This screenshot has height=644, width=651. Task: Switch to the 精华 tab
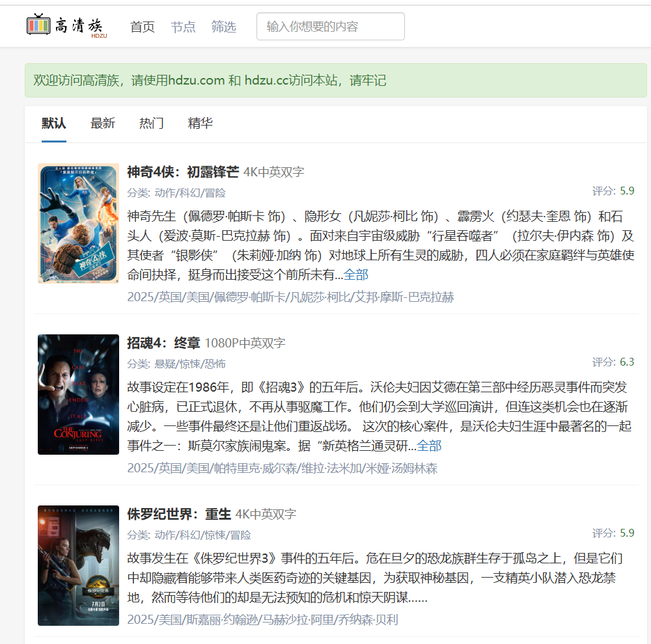coord(200,123)
